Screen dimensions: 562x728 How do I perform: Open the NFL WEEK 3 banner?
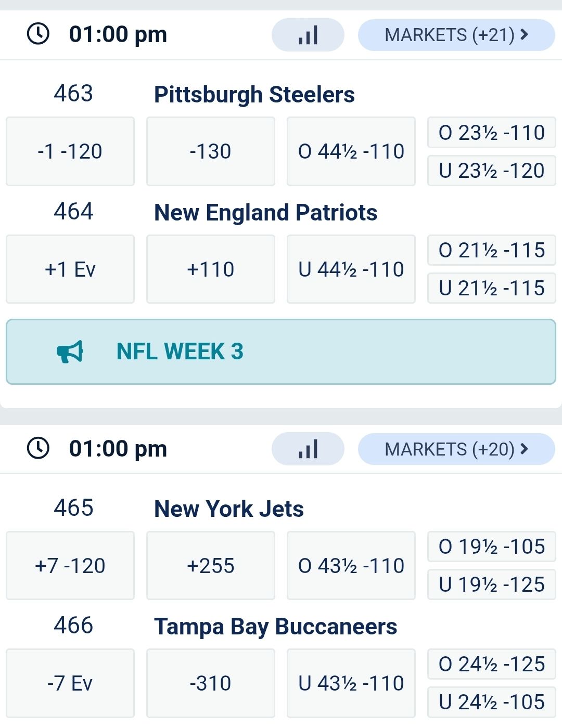click(281, 352)
